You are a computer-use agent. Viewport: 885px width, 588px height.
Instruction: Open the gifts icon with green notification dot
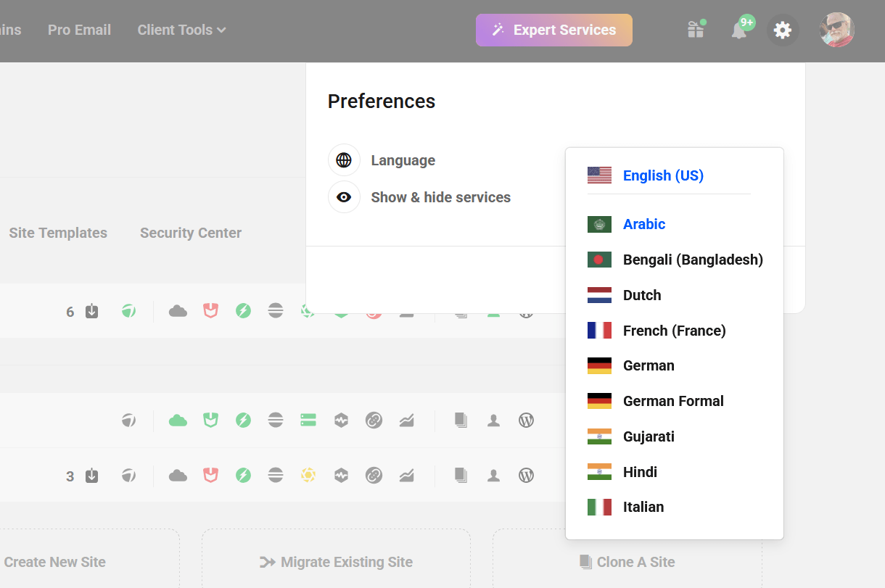coord(696,30)
